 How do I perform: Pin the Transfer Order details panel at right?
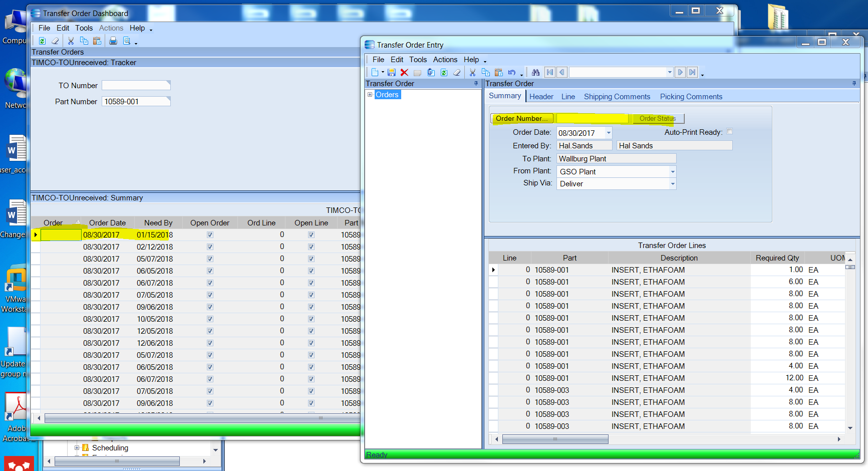point(854,84)
